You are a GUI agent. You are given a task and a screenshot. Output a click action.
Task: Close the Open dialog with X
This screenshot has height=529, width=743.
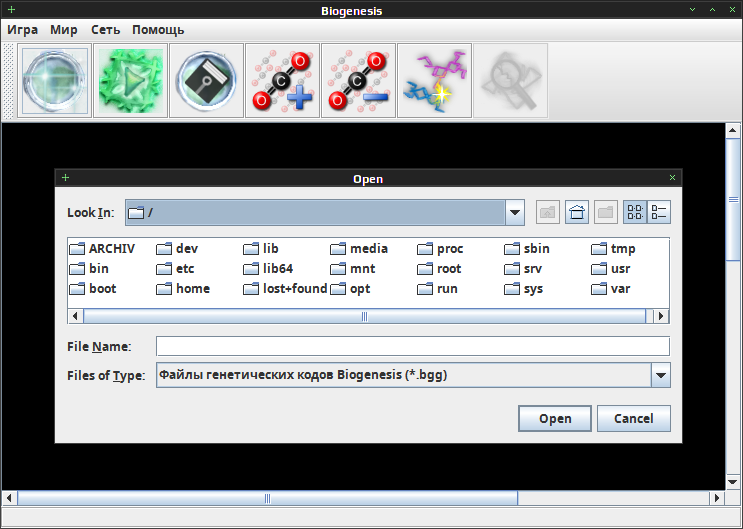point(672,178)
